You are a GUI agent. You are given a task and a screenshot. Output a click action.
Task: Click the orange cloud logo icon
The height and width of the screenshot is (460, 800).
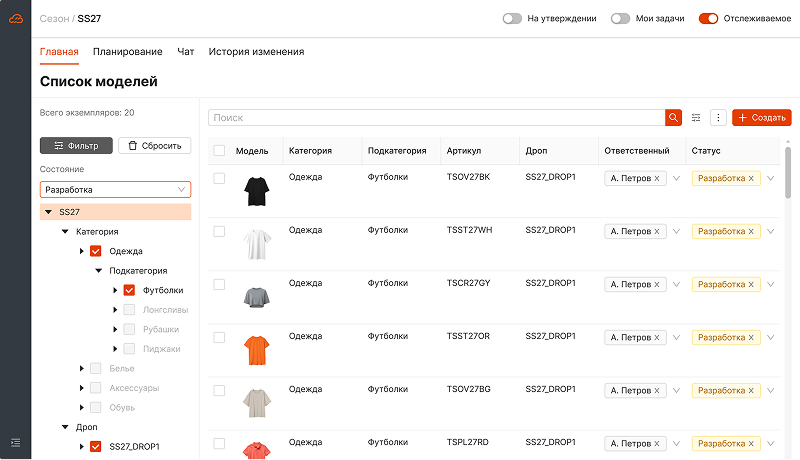click(x=16, y=19)
